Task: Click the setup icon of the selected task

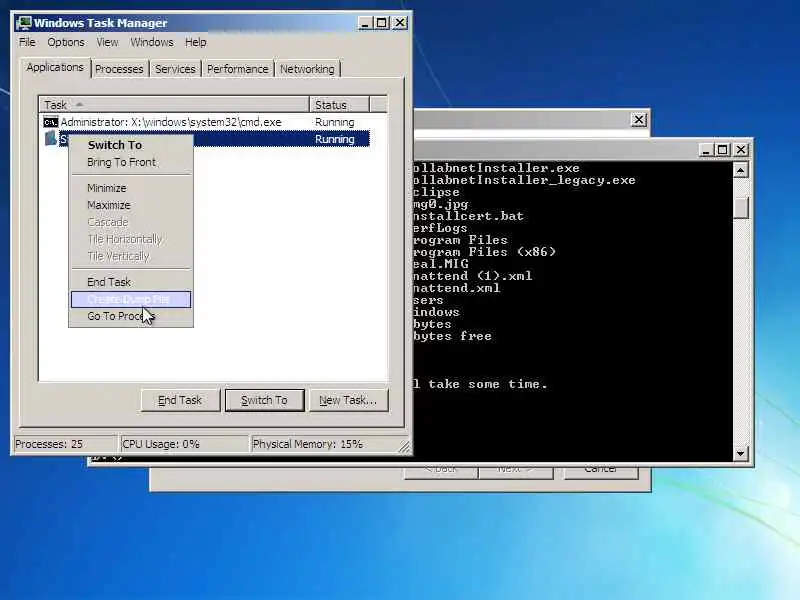Action: tap(51, 138)
